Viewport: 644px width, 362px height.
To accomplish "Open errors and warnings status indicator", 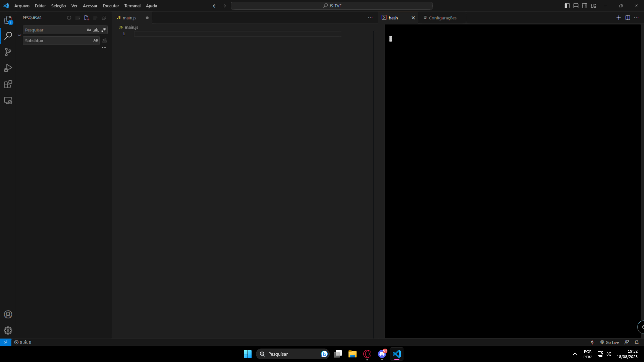I will pos(23,342).
